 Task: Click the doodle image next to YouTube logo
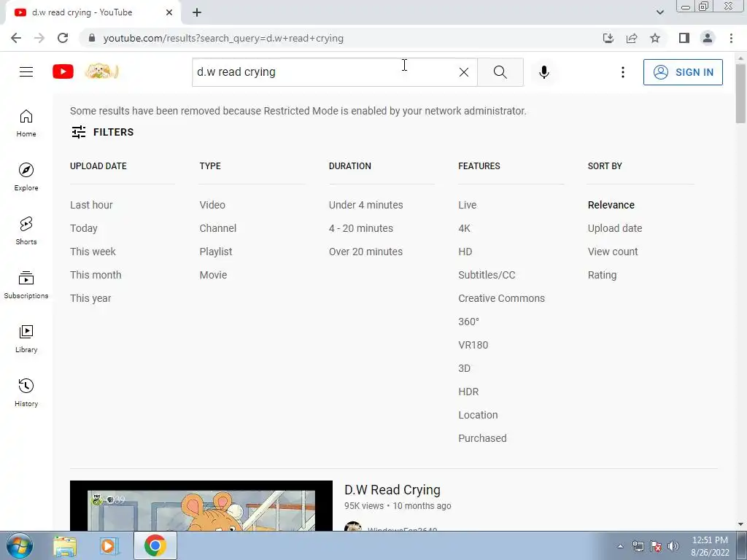[x=101, y=72]
